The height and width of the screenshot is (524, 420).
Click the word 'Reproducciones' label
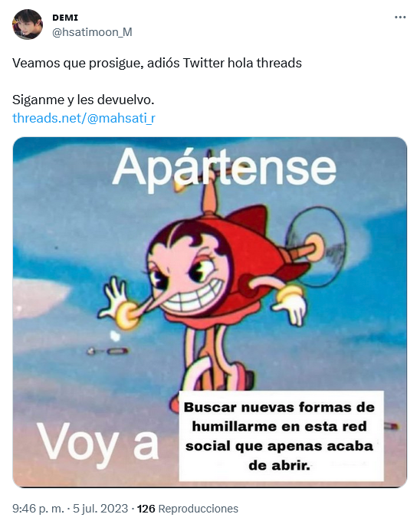(x=198, y=508)
